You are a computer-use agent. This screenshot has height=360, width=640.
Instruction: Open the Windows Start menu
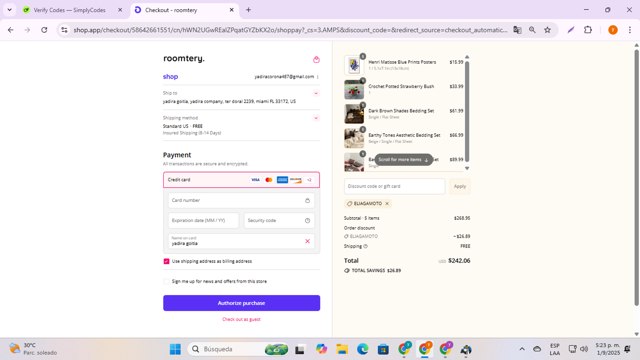tap(176, 349)
